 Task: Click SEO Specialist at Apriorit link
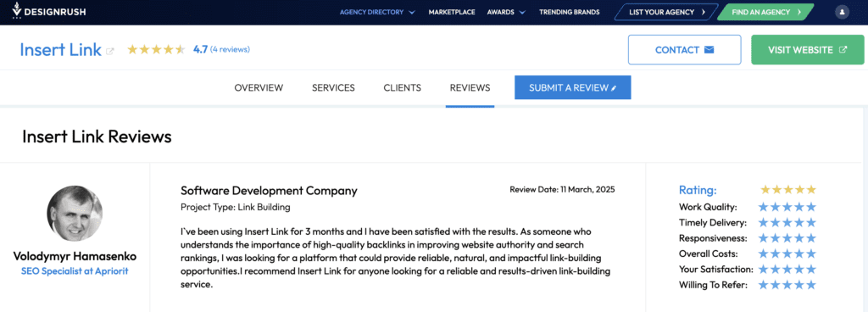click(x=75, y=271)
